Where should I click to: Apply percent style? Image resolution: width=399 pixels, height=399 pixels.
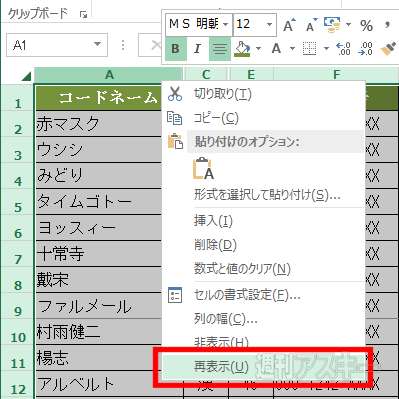[366, 25]
